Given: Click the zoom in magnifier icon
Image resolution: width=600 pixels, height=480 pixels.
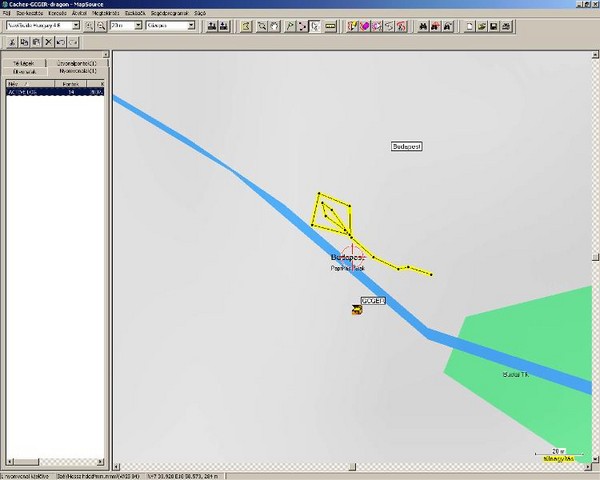Looking at the screenshot, I should coord(89,26).
